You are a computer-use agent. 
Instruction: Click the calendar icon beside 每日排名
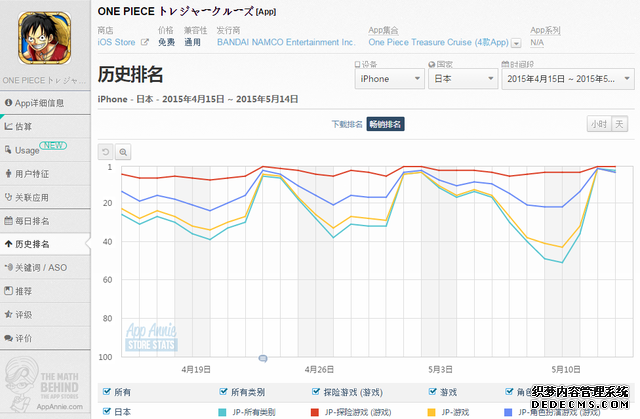8,221
